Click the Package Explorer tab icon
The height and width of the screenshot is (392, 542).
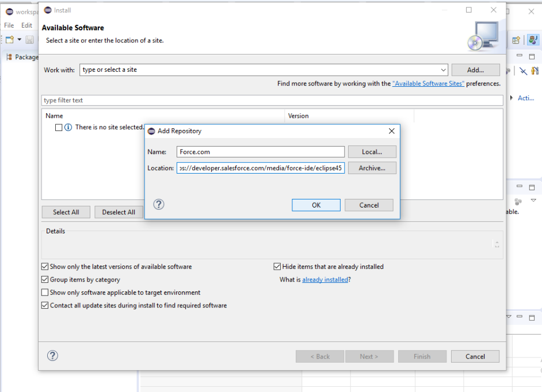pyautogui.click(x=9, y=57)
